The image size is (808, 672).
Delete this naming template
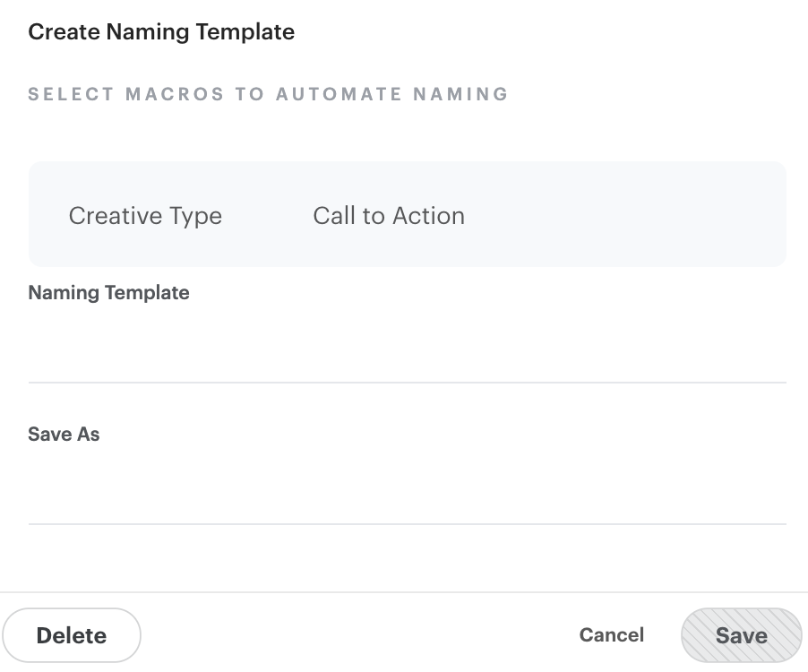[x=72, y=634]
